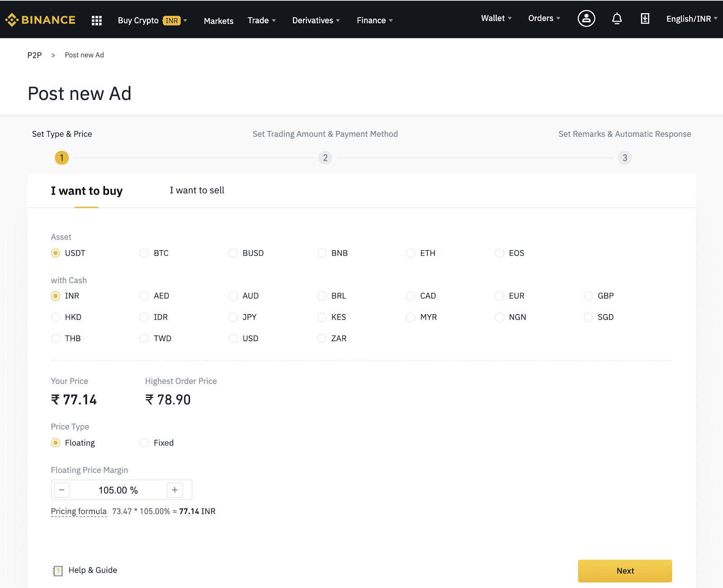Choose AUD as cash currency

pyautogui.click(x=233, y=296)
